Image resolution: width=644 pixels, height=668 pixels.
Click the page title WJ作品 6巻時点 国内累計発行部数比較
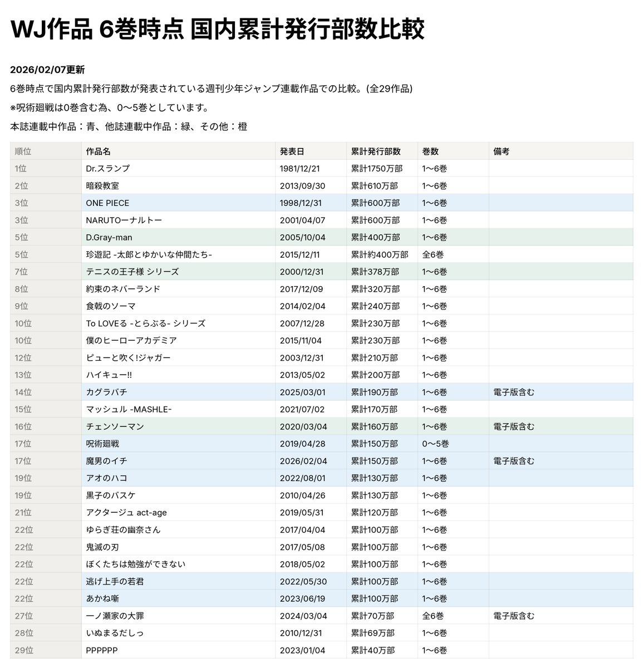217,30
